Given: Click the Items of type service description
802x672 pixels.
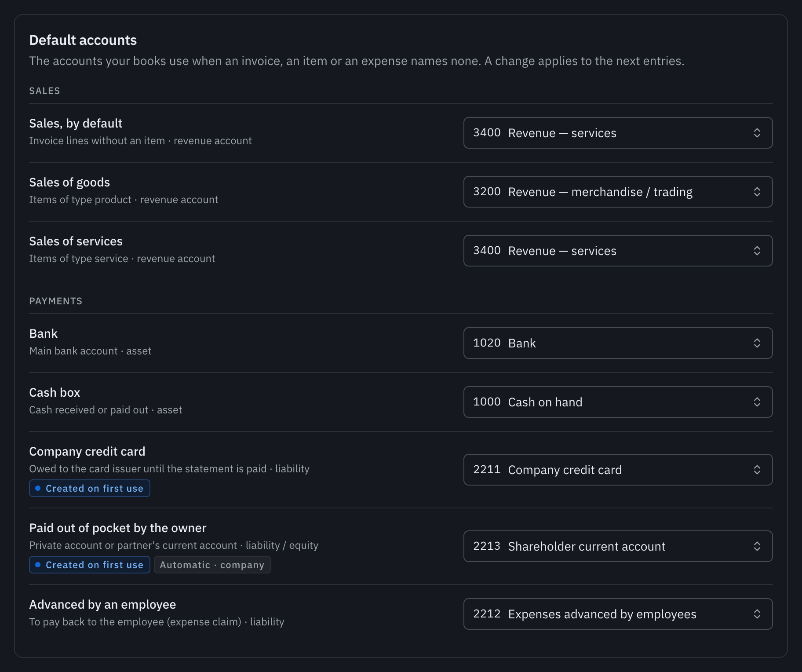Looking at the screenshot, I should [x=122, y=259].
